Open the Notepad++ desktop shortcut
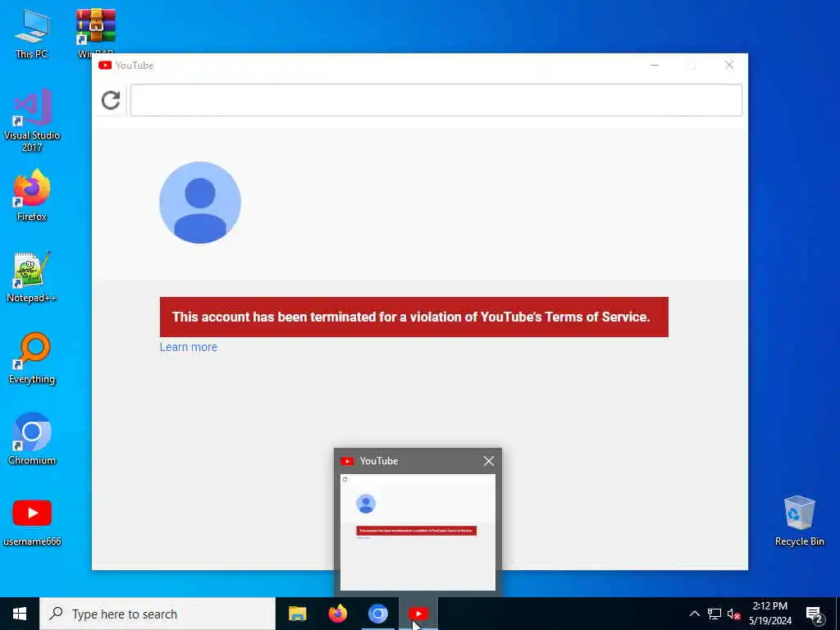This screenshot has height=630, width=840. (32, 277)
